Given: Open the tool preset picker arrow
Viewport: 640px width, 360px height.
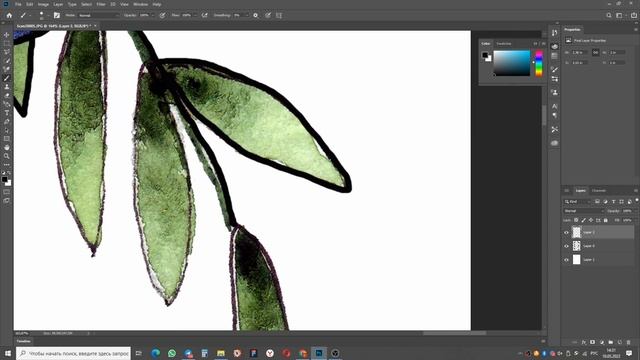Looking at the screenshot, I should pyautogui.click(x=29, y=16).
